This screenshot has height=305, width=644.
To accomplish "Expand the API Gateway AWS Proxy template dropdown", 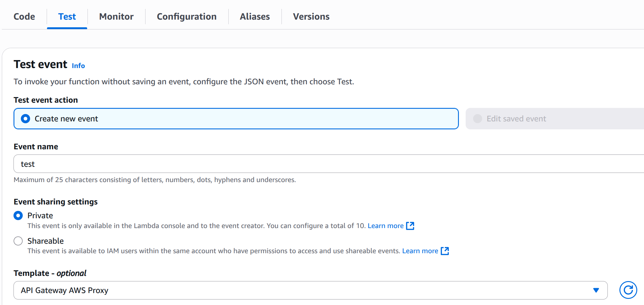I will tap(310, 290).
